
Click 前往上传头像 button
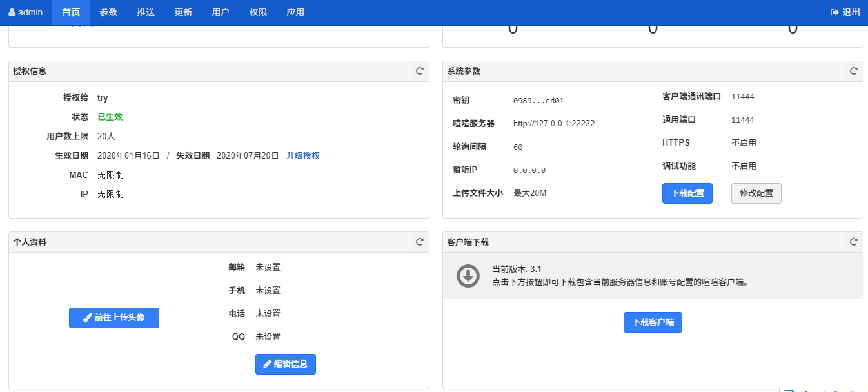(x=114, y=318)
